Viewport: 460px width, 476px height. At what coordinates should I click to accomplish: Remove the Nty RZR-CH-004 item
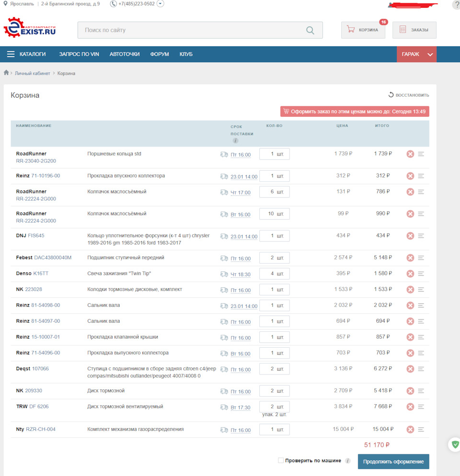tap(410, 430)
